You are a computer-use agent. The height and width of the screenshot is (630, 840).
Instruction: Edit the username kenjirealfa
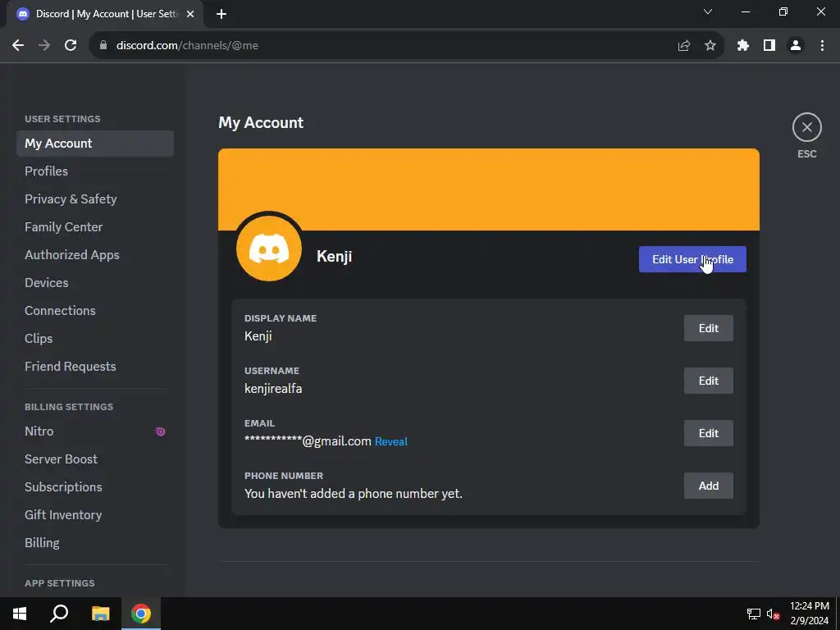pos(708,381)
